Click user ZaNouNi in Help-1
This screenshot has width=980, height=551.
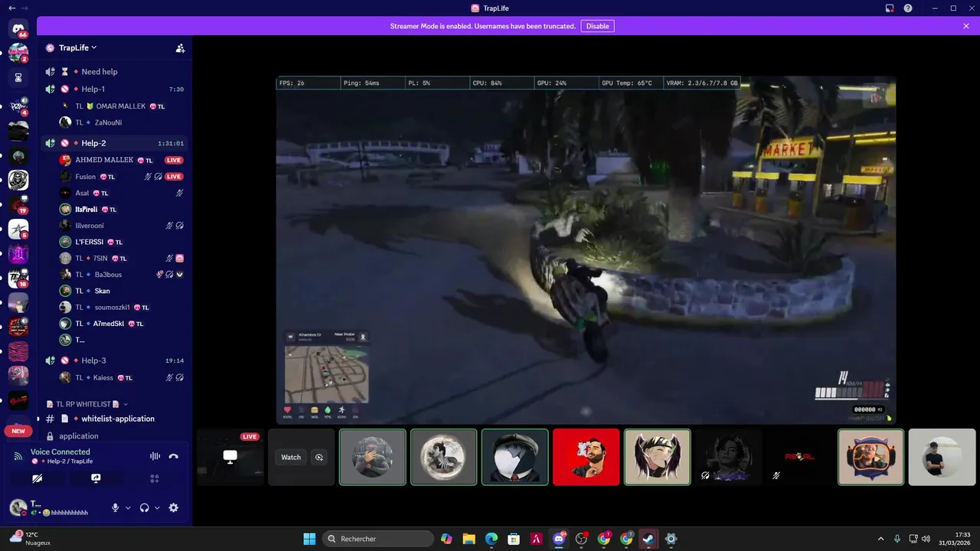click(122, 122)
